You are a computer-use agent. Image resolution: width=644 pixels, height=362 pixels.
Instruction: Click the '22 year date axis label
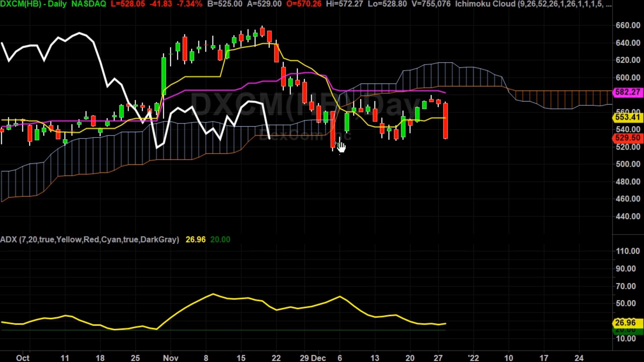click(474, 358)
